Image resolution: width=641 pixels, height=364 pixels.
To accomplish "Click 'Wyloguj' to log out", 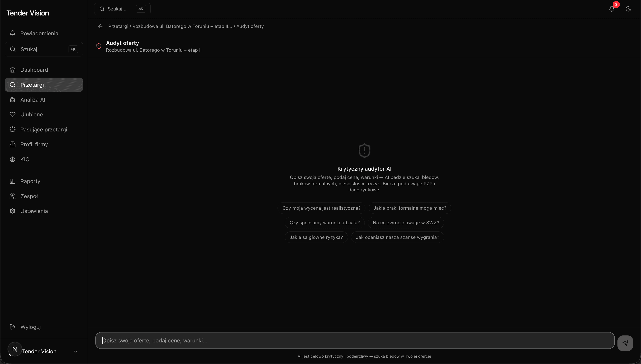I will coord(31,327).
